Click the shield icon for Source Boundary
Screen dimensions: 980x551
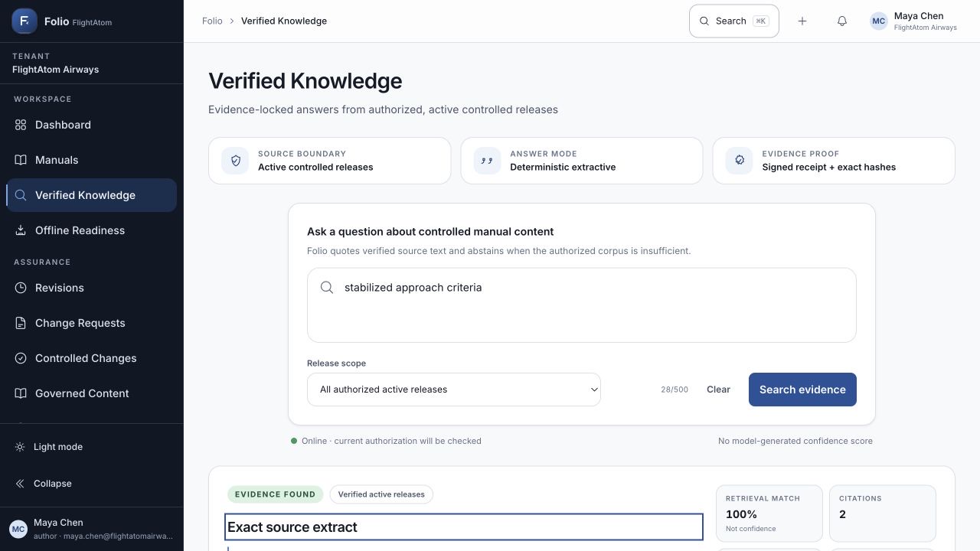[x=235, y=161]
